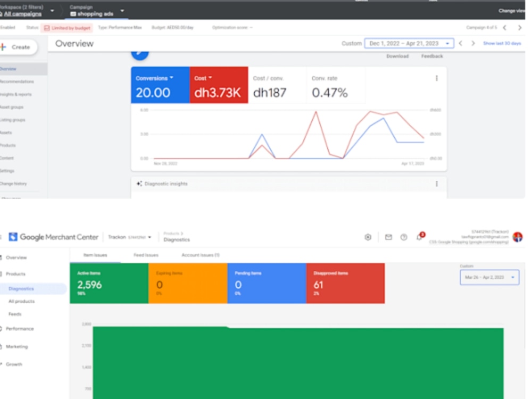Click the multicolor plus Create icon
The width and height of the screenshot is (532, 399).
coord(3,47)
